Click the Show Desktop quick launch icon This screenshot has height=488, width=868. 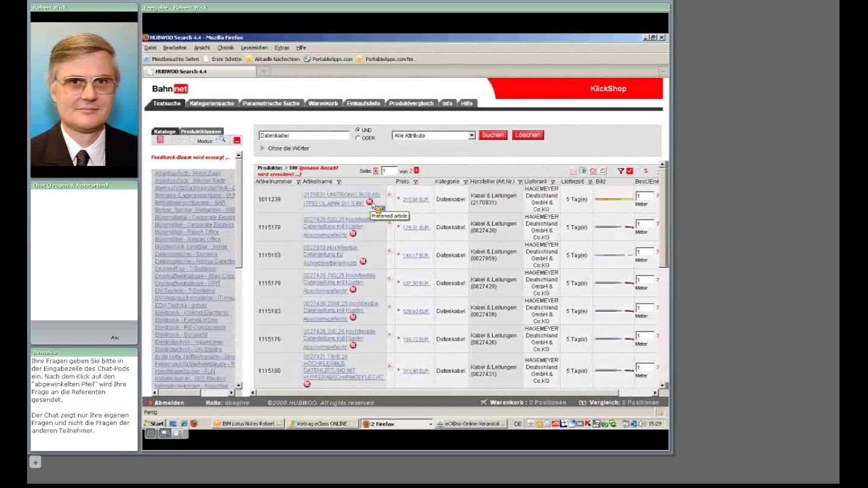point(173,424)
